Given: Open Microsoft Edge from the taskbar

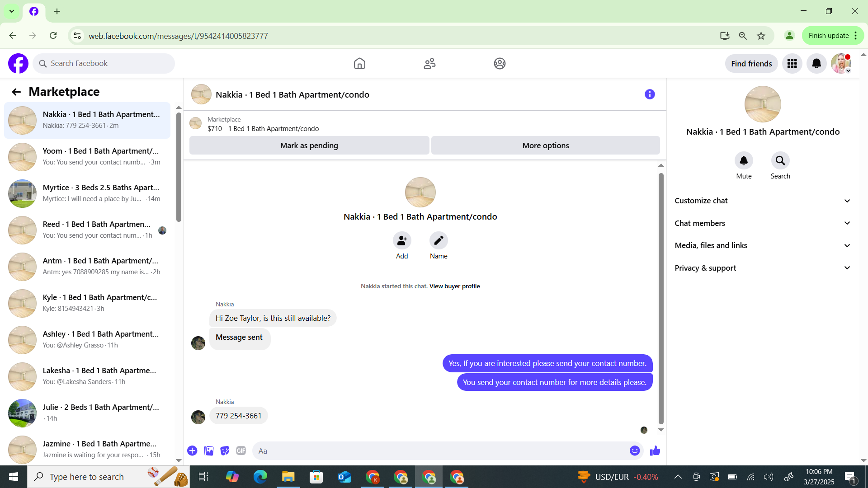Looking at the screenshot, I should (x=260, y=477).
